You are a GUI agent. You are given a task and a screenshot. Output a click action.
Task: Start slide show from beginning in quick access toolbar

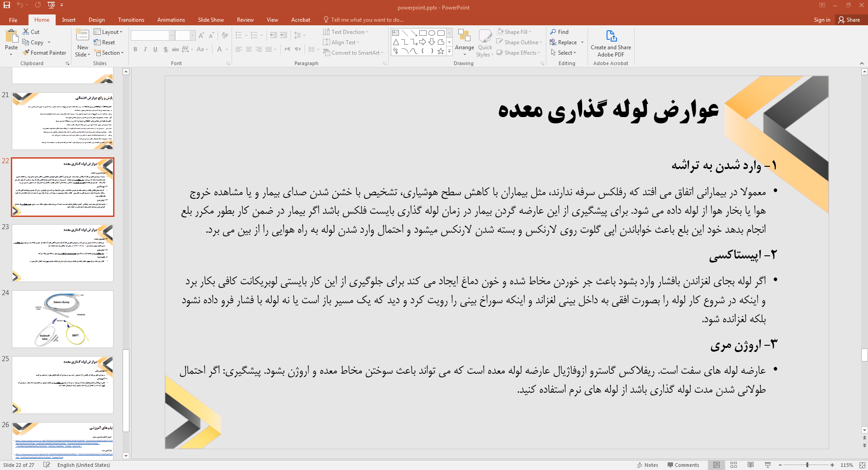[51, 5]
